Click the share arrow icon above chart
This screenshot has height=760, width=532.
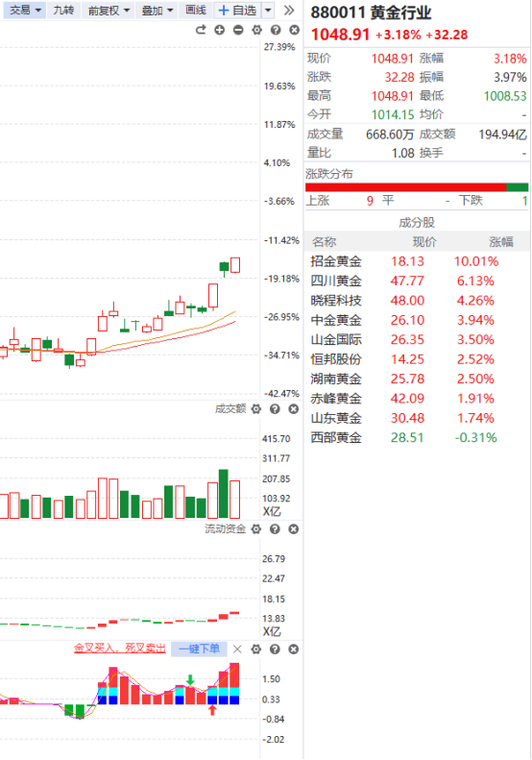point(201,30)
